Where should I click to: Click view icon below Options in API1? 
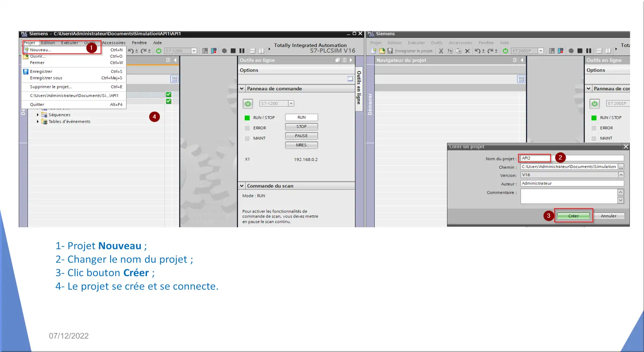click(350, 79)
